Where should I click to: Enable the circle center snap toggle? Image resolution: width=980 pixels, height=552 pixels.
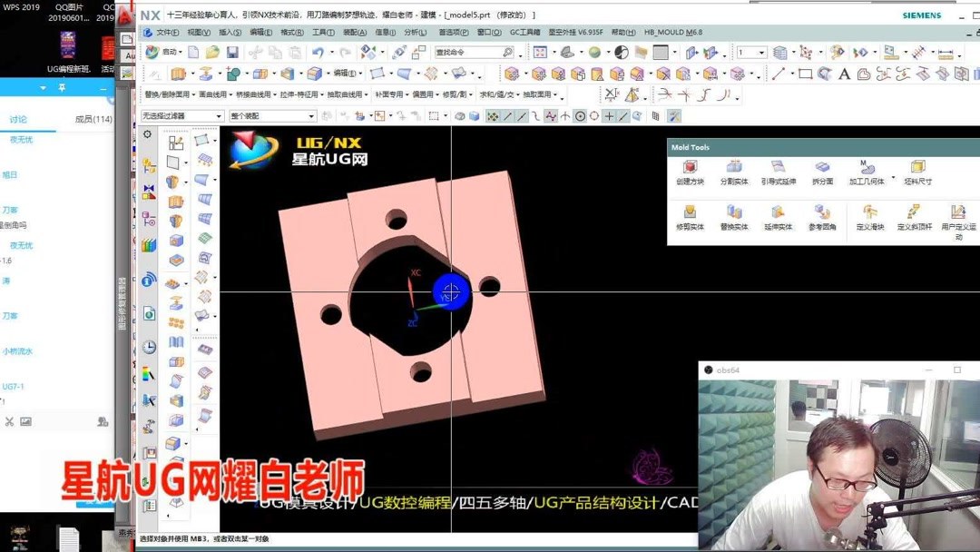point(581,115)
